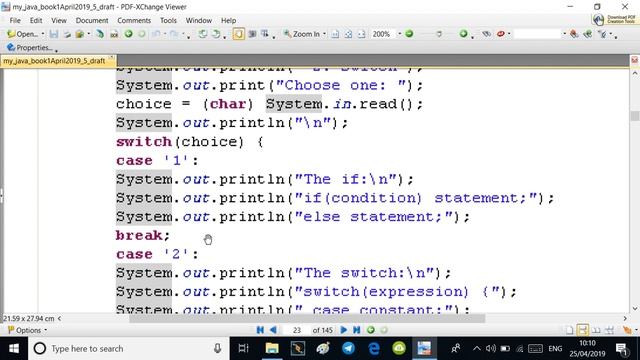Click the Email document icon
Viewport: 640px width, 360px height.
pyautogui.click(x=80, y=34)
